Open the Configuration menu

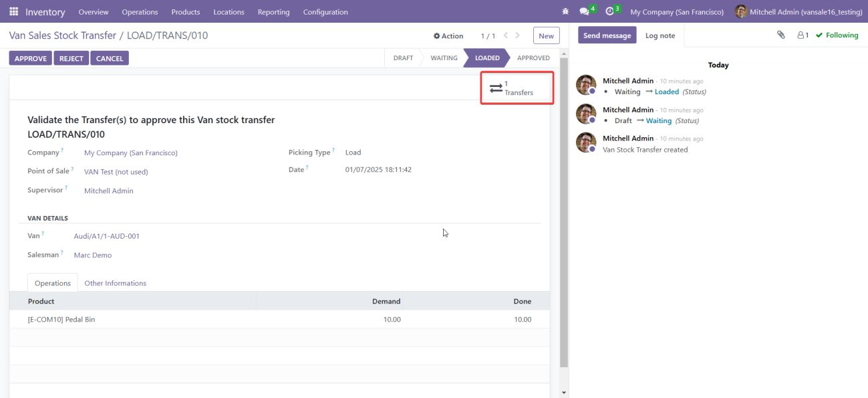click(x=325, y=12)
